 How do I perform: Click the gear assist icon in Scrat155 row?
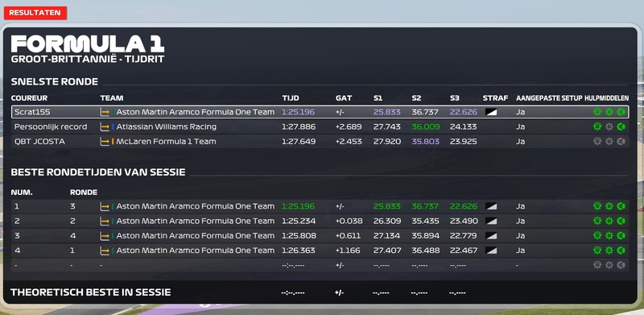(609, 112)
